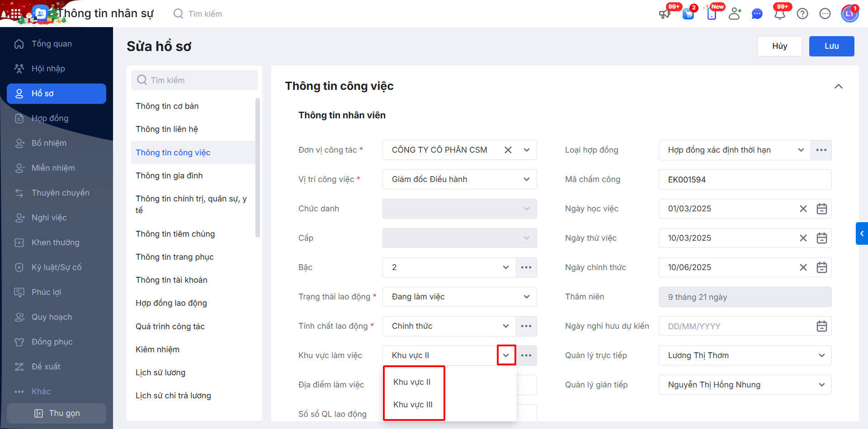
Task: Open calendar for Ngày học việc
Action: [x=821, y=209]
